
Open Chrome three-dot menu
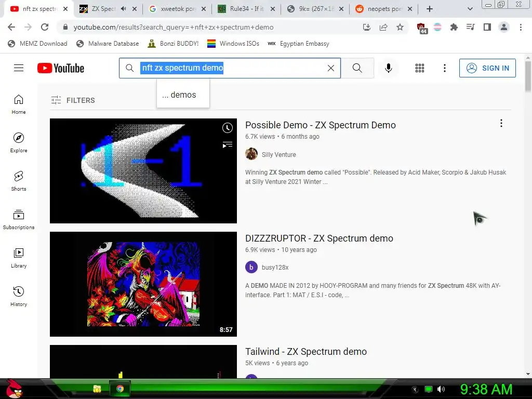coord(521,27)
